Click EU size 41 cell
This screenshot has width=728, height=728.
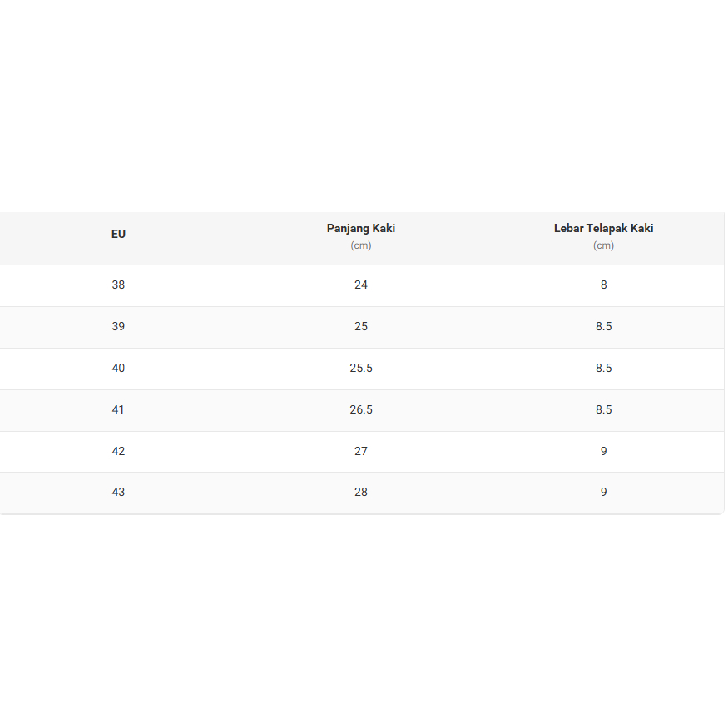(118, 410)
